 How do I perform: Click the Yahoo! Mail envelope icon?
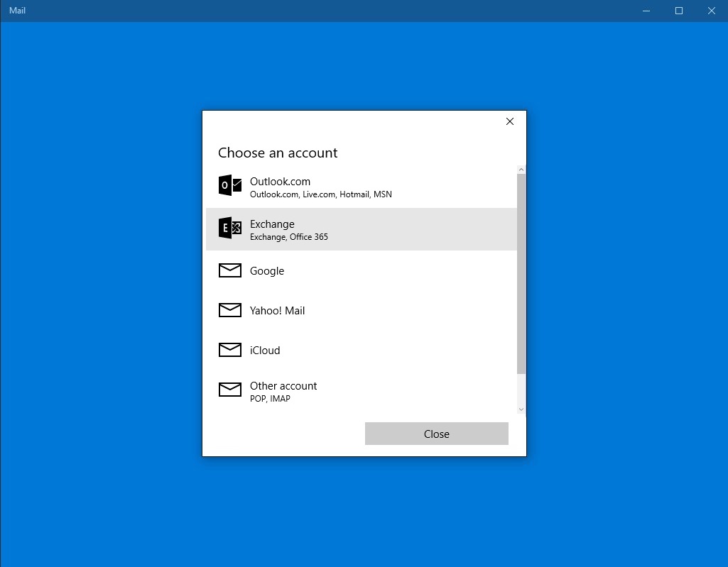pyautogui.click(x=229, y=310)
